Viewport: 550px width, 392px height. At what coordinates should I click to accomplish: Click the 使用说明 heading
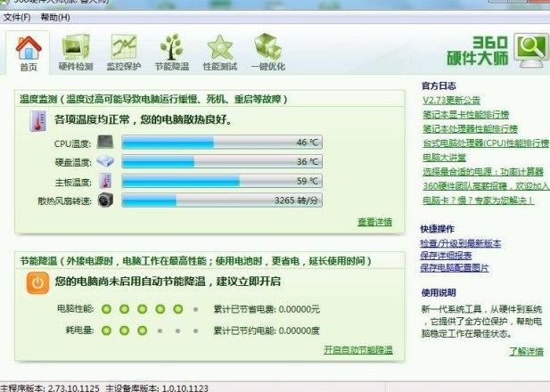[439, 293]
